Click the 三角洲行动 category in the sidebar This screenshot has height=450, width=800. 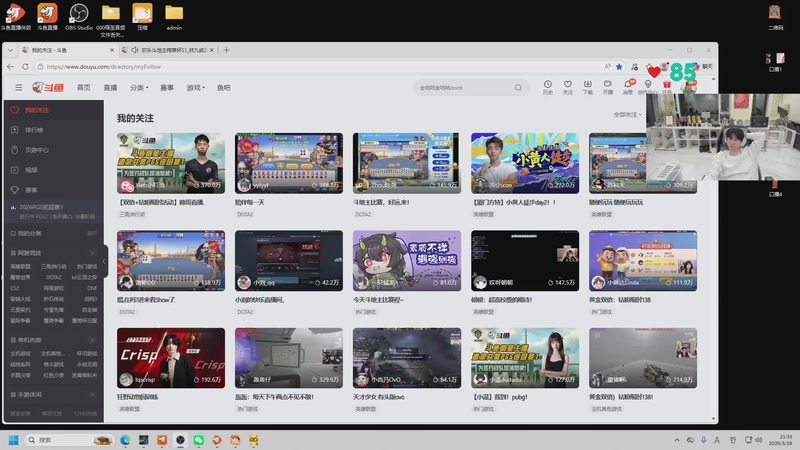54,266
